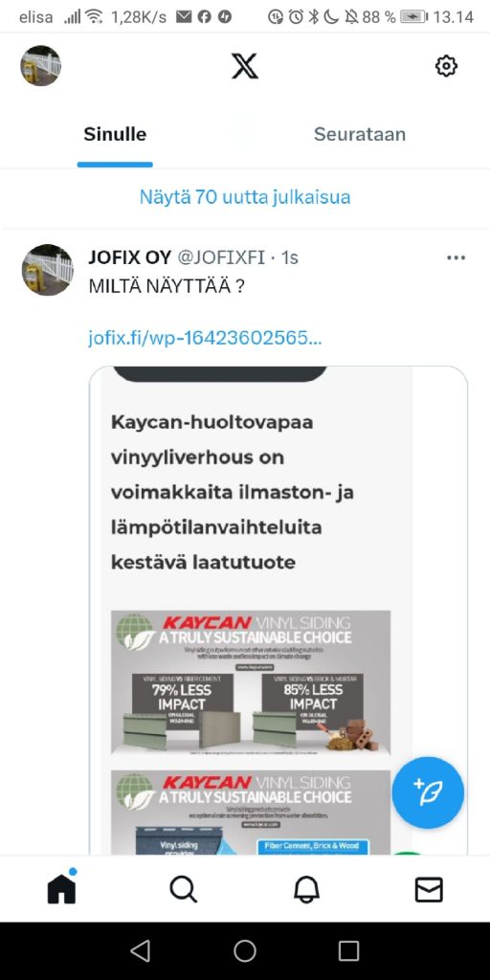The height and width of the screenshot is (980, 490).
Task: Open the three-dot menu on JOFIX post
Action: pos(457,257)
